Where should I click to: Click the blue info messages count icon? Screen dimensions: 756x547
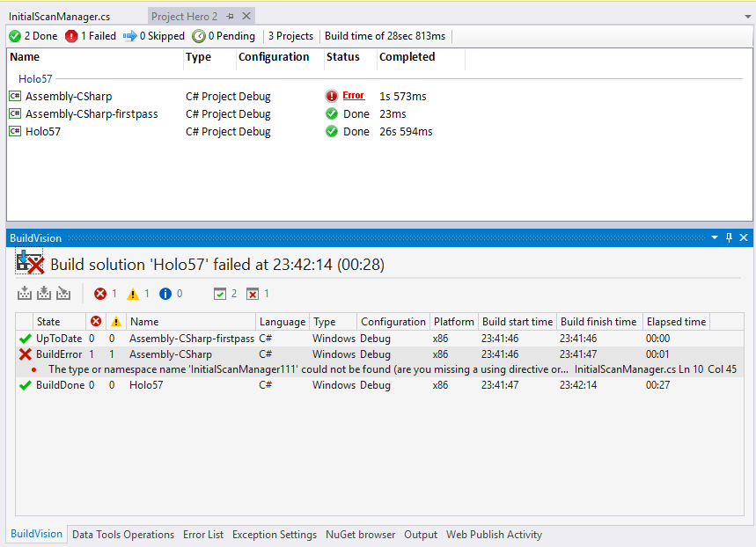click(165, 295)
